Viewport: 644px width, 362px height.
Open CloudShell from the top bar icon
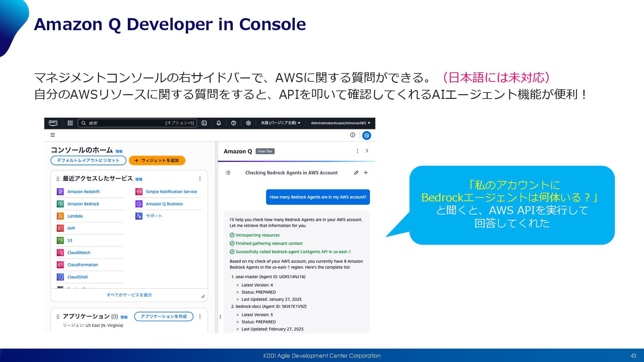204,123
